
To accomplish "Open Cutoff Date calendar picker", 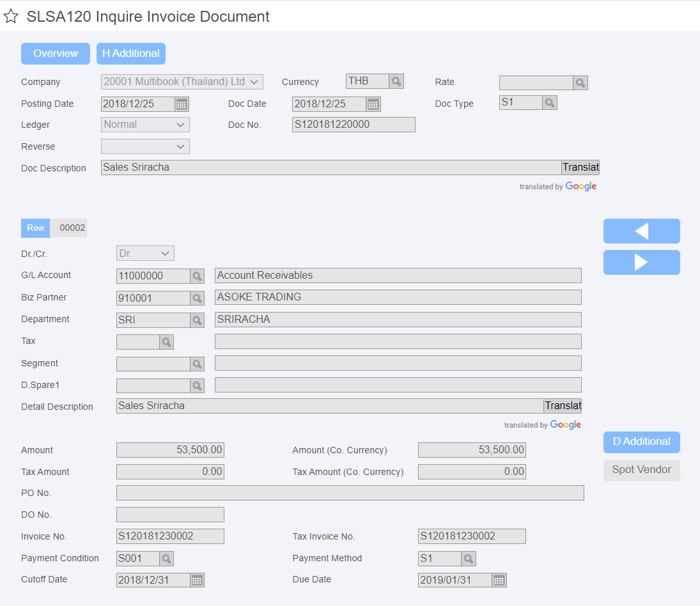I will tap(197, 580).
